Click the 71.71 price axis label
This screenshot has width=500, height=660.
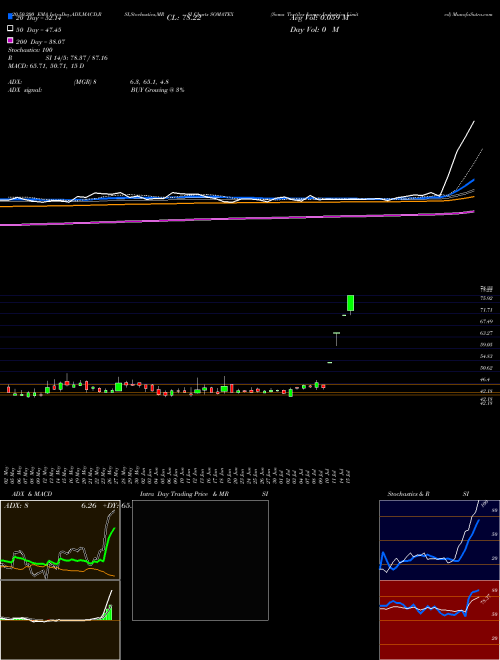pyautogui.click(x=486, y=310)
